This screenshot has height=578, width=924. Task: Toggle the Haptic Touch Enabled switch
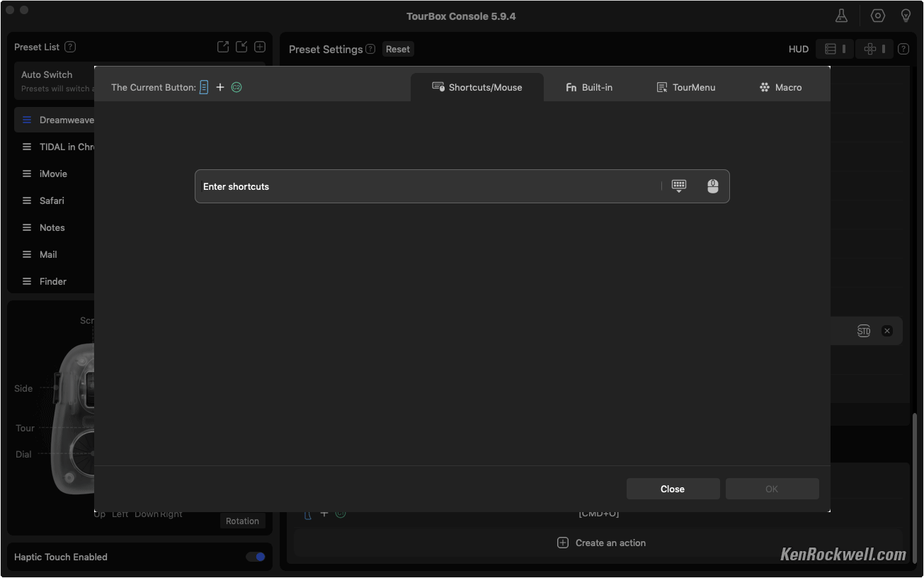click(x=256, y=557)
